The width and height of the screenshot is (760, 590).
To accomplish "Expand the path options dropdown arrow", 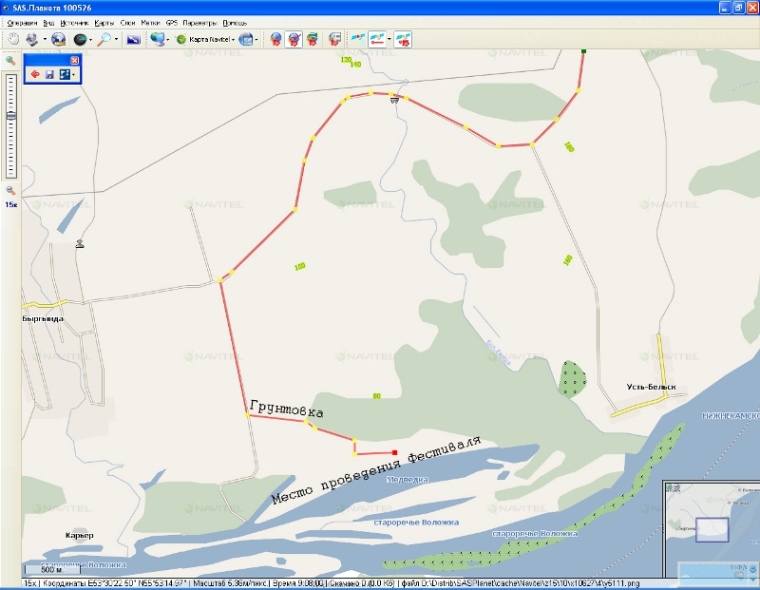I will pyautogui.click(x=73, y=74).
